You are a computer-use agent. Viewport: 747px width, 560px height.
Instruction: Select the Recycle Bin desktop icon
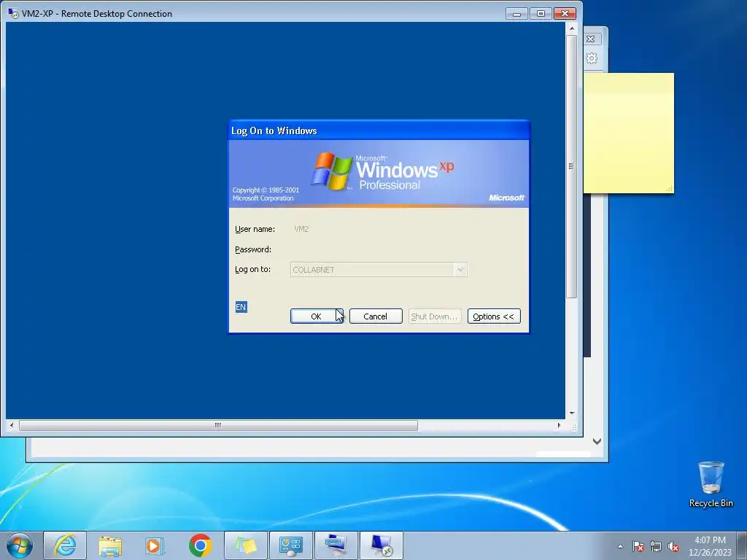(x=711, y=484)
